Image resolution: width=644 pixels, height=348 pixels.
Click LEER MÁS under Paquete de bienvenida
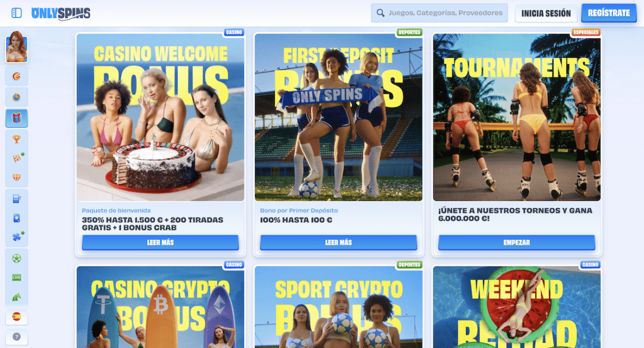tap(160, 242)
